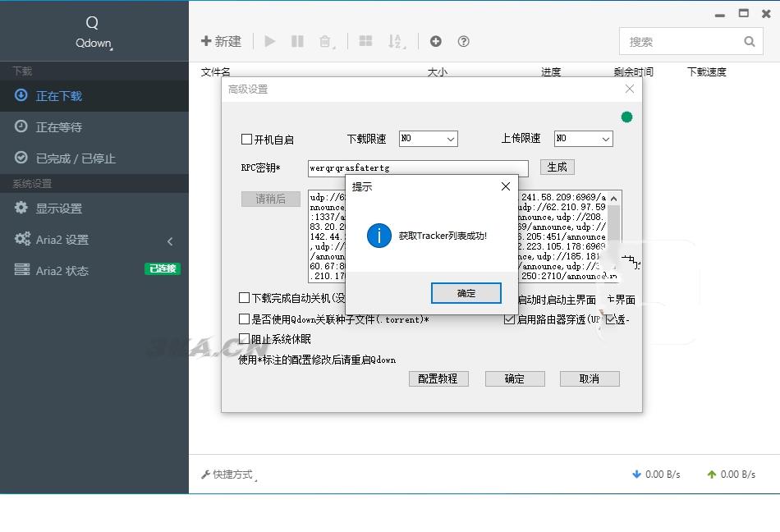Maximize the Qdown window
The width and height of the screenshot is (780, 532).
744,13
